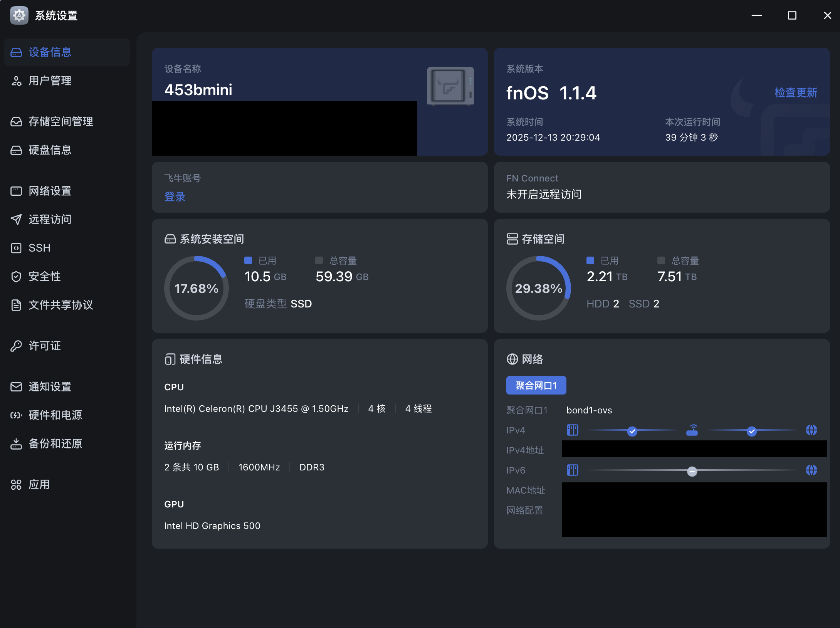840x628 pixels.
Task: Click the 应用 apps grid icon
Action: click(16, 485)
